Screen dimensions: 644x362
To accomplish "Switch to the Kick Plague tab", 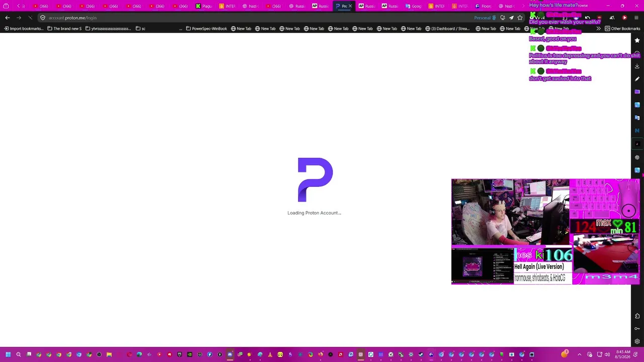I will (x=204, y=6).
